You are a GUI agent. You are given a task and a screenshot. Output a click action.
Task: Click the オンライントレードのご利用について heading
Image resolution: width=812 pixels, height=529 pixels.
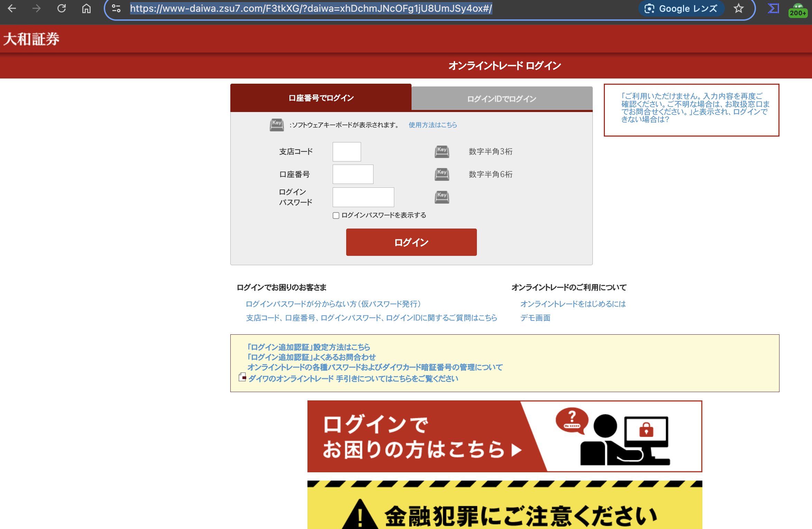click(569, 287)
